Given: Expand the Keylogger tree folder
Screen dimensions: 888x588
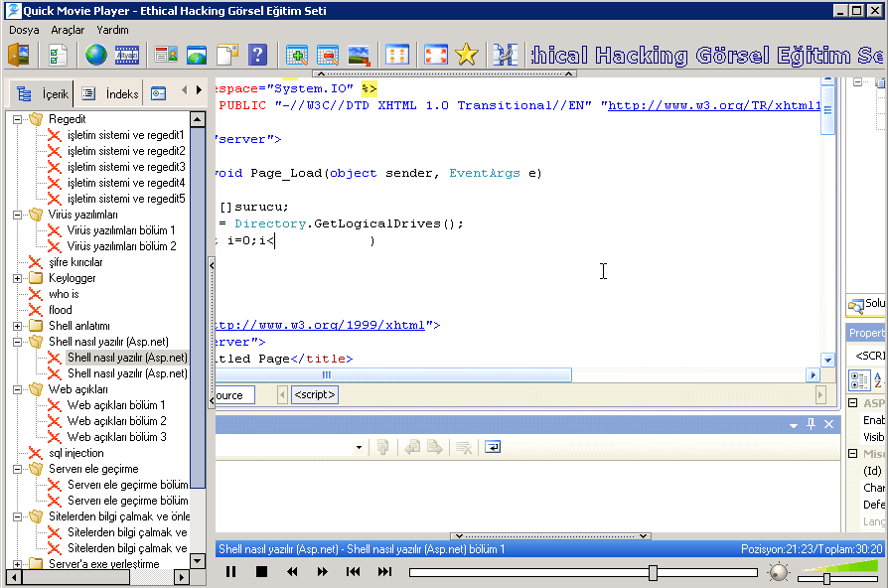Looking at the screenshot, I should tap(18, 278).
